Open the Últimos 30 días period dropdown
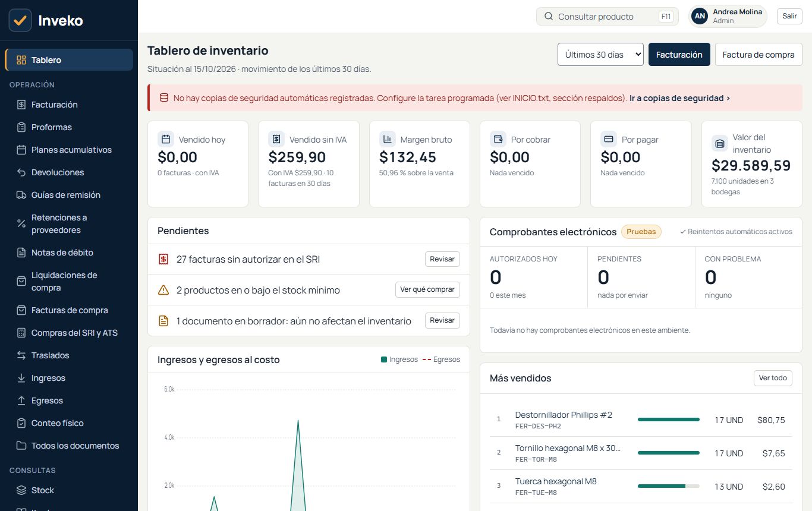 coord(600,55)
